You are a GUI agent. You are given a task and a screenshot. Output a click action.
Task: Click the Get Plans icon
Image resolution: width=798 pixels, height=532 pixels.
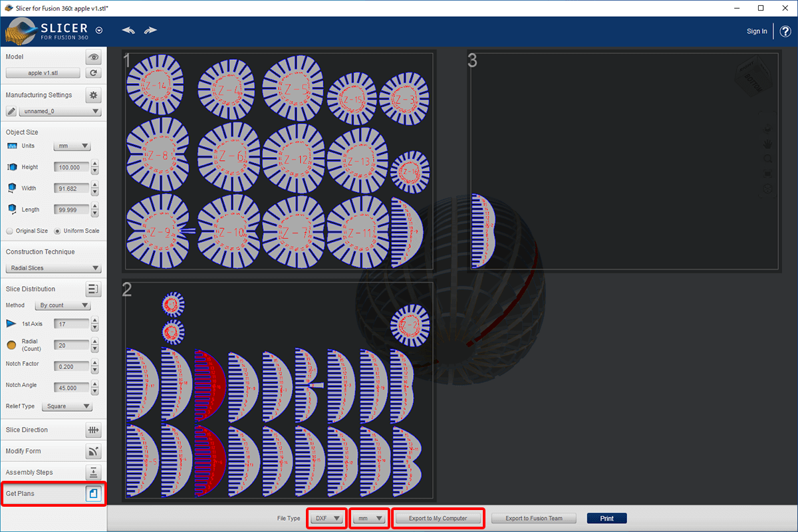click(94, 494)
